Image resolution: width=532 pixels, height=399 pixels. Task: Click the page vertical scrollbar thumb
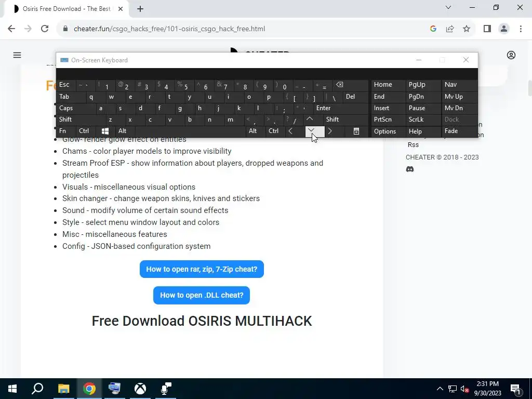tap(529, 88)
